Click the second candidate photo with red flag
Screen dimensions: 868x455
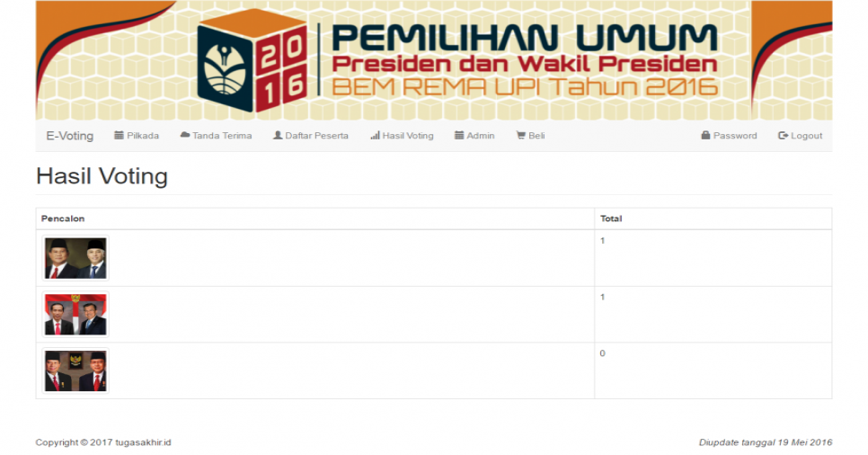(75, 314)
